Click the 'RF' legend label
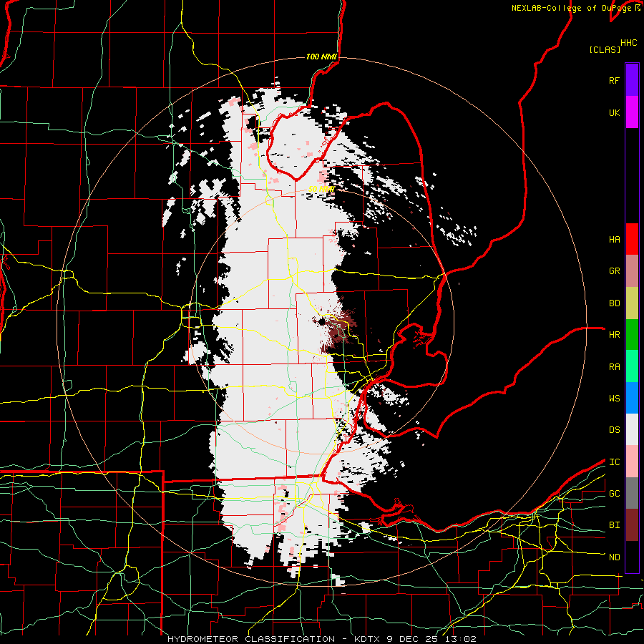The image size is (644, 644). 614,80
